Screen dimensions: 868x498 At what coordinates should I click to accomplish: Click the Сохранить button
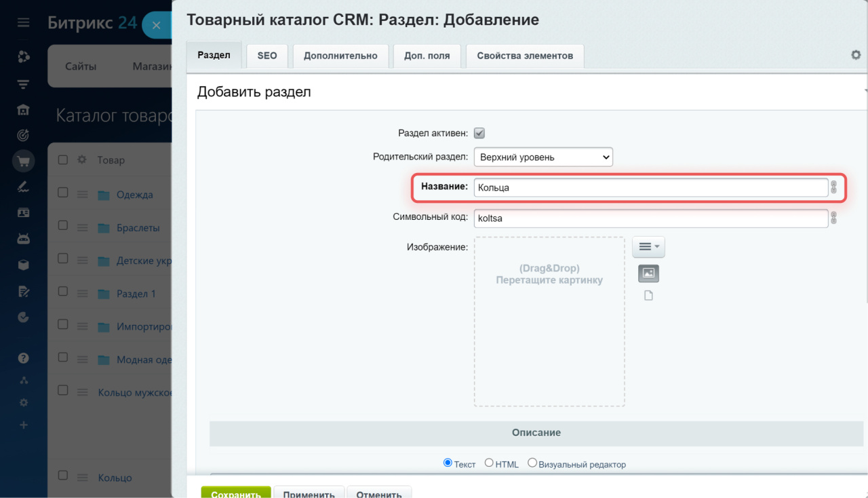(236, 492)
